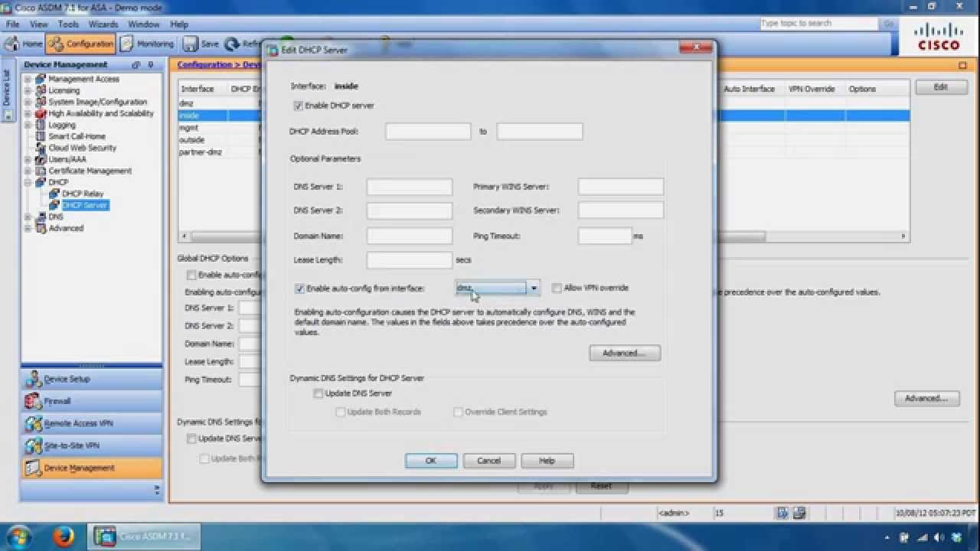Open the Site-to-Site VPN section
The image size is (980, 551).
click(92, 445)
